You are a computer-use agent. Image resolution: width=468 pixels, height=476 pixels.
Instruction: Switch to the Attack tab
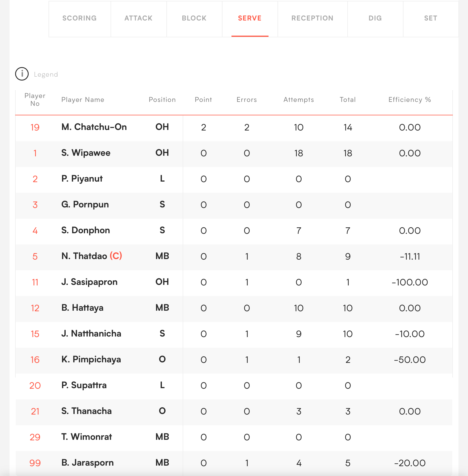pos(138,19)
